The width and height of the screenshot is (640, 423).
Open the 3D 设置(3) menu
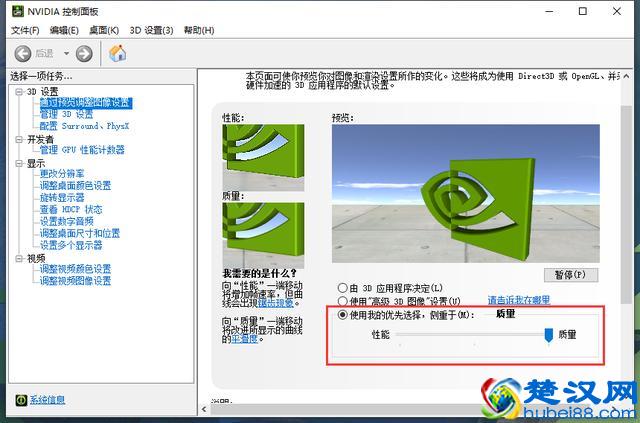coord(151,30)
